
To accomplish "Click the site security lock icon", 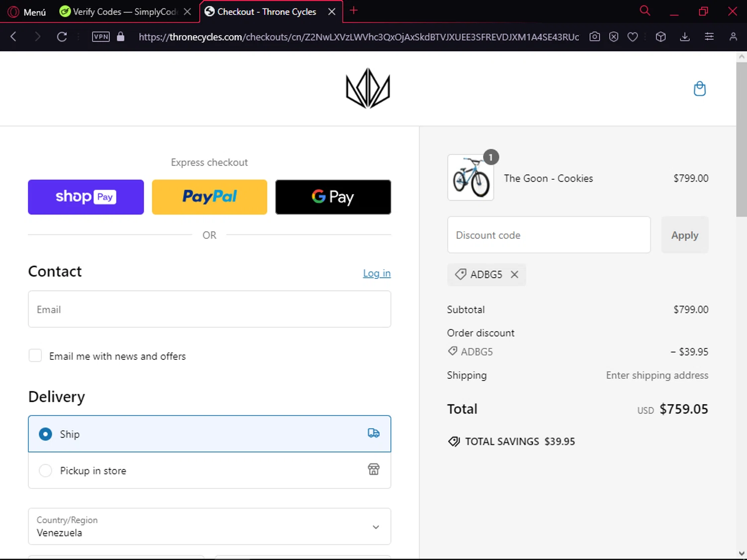I will tap(121, 36).
